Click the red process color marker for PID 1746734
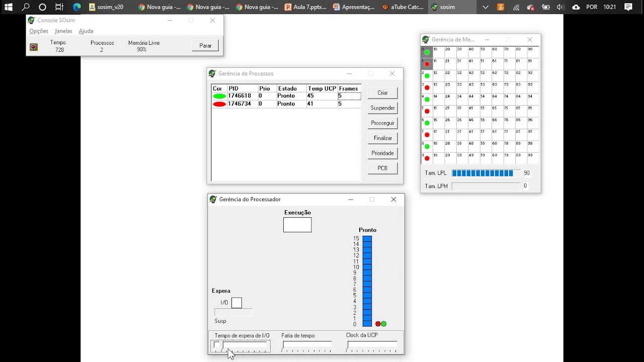 pos(219,104)
